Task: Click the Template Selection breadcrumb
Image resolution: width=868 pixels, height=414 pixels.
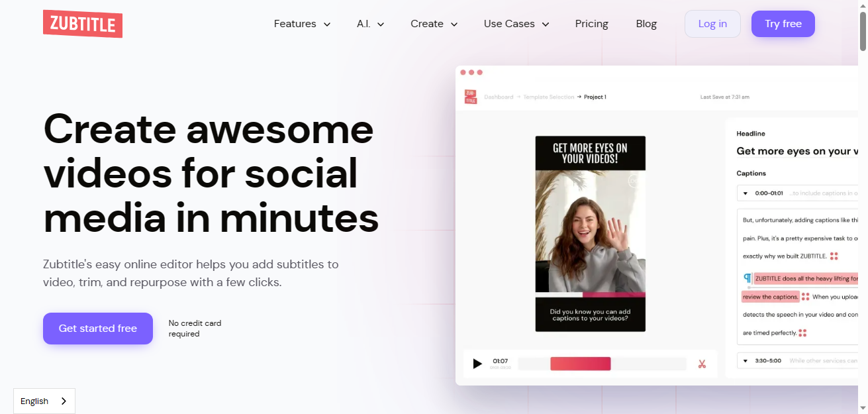Action: tap(549, 97)
